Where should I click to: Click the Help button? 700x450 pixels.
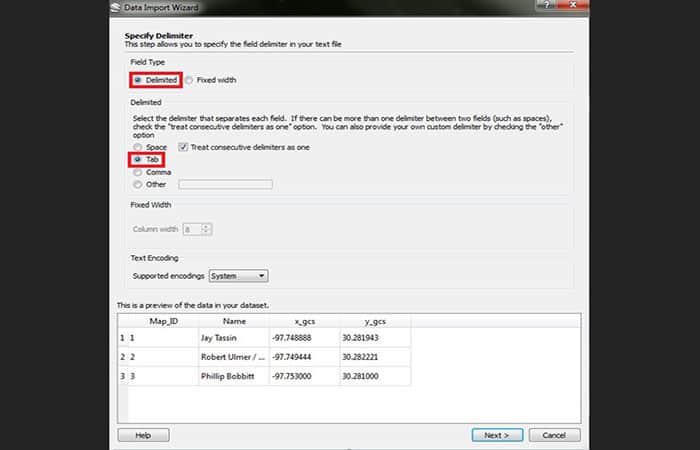tap(143, 435)
